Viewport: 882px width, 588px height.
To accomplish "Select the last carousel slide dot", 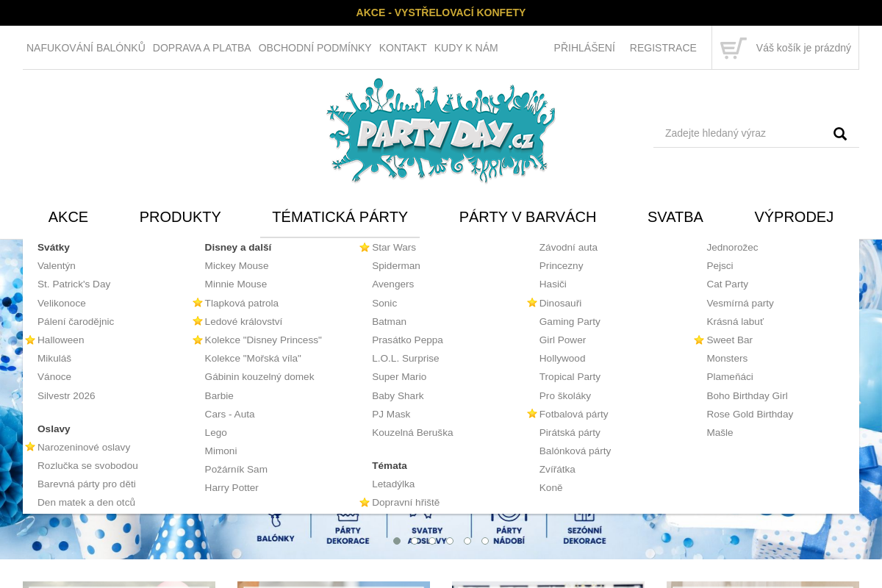I will click(x=485, y=541).
